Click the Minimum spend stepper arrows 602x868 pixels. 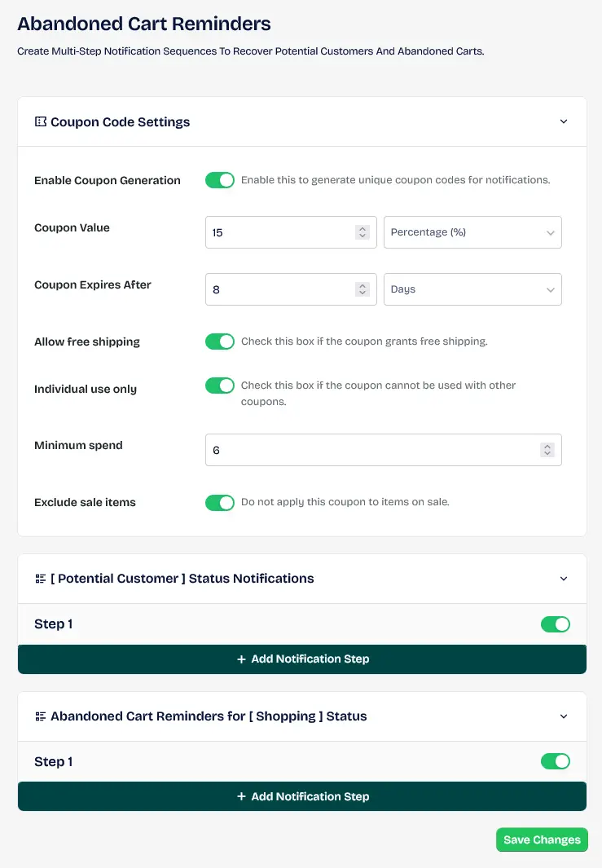click(547, 450)
